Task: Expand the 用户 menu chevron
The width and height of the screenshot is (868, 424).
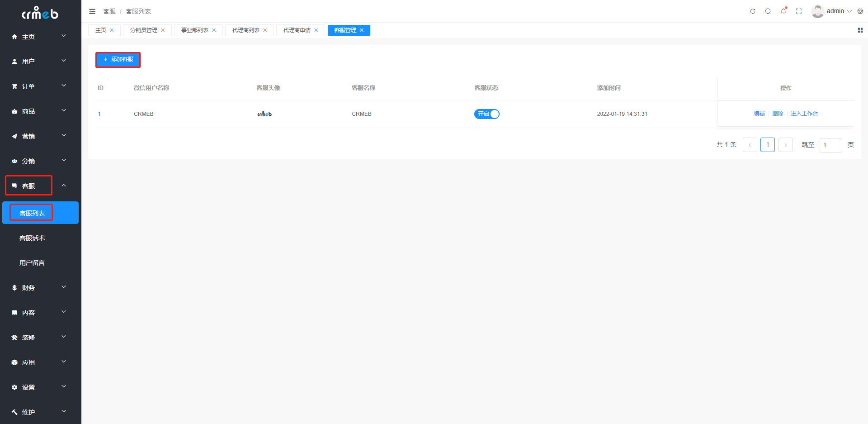Action: (x=64, y=61)
